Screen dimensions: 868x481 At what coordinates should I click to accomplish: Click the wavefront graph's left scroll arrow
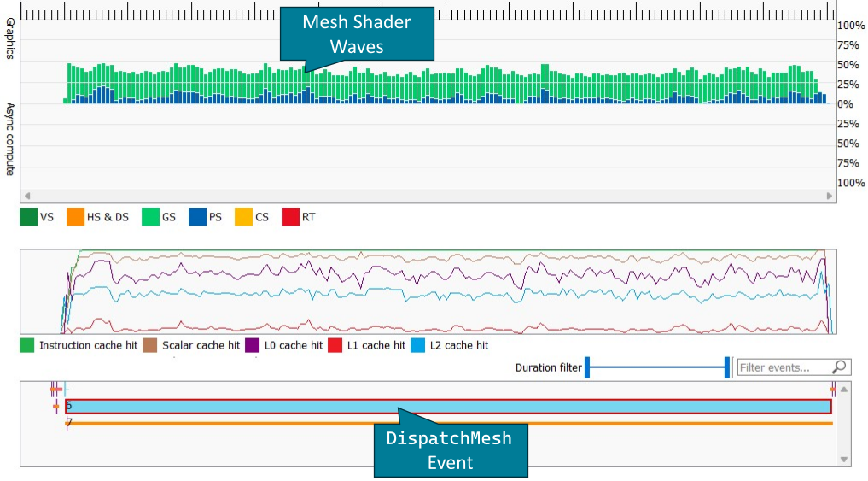pos(27,196)
